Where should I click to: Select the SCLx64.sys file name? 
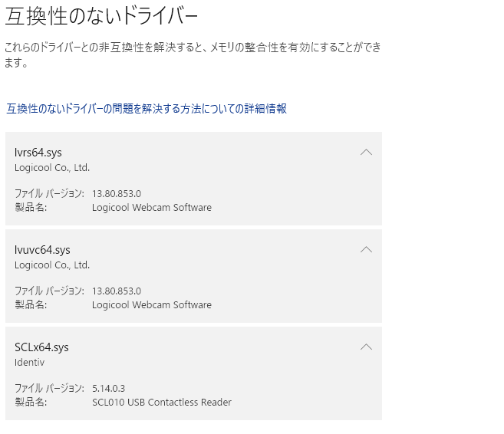[41, 347]
